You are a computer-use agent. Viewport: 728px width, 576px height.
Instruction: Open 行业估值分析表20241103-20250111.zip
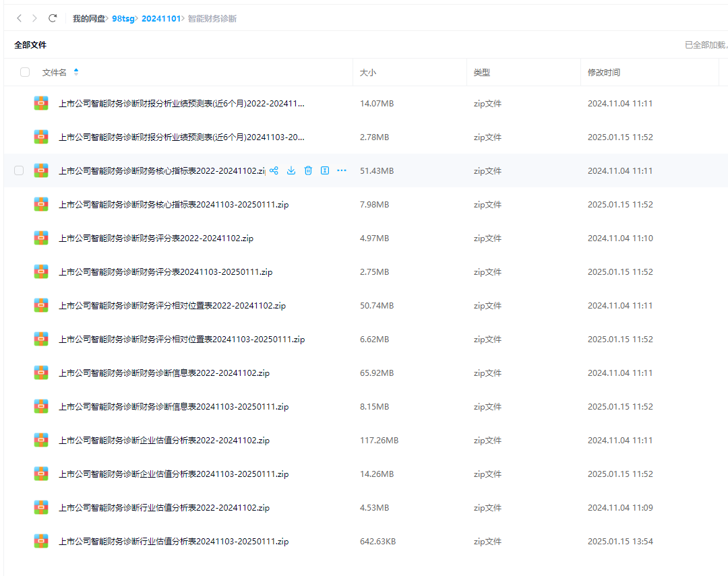174,541
